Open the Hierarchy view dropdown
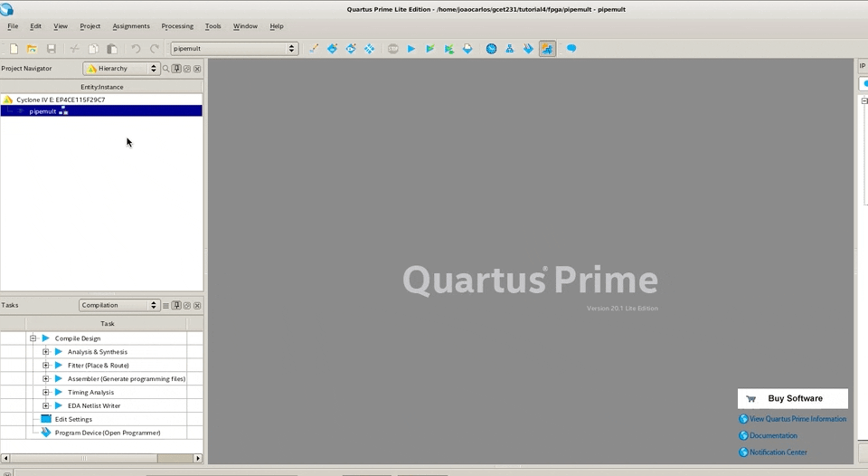868x476 pixels. point(122,69)
